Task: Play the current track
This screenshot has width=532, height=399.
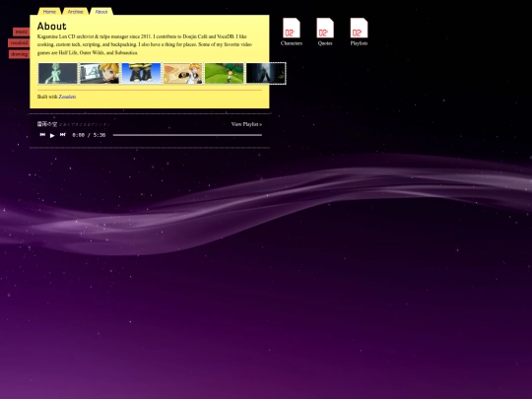Action: pos(52,135)
